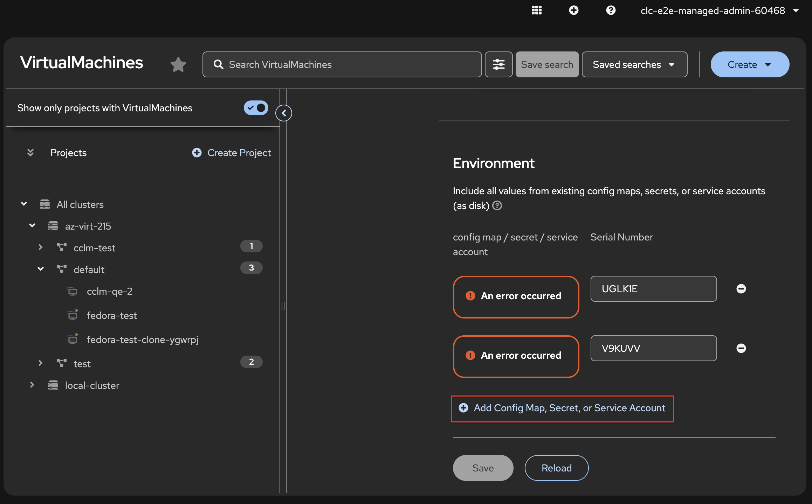Click help icon beside (as disk)
This screenshot has width=812, height=504.
tap(497, 205)
